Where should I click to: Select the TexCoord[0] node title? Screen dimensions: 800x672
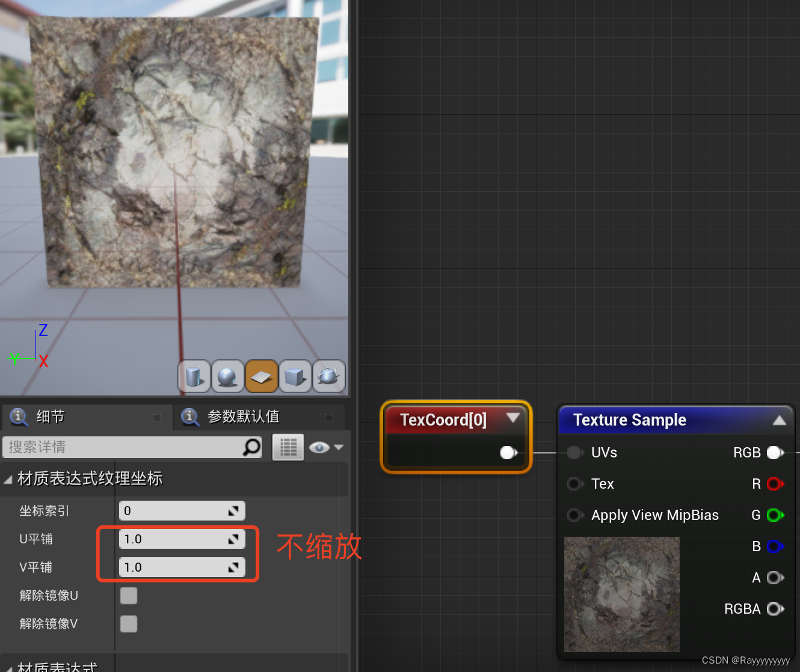(443, 420)
